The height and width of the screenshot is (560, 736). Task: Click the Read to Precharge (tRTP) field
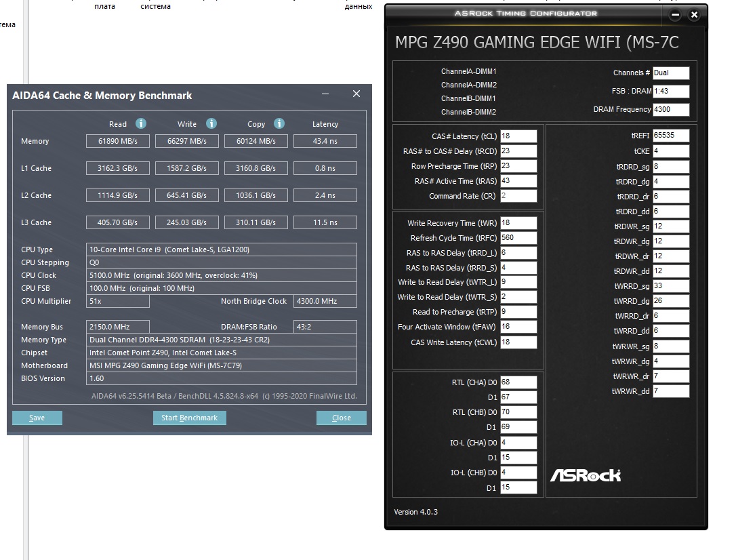point(518,312)
